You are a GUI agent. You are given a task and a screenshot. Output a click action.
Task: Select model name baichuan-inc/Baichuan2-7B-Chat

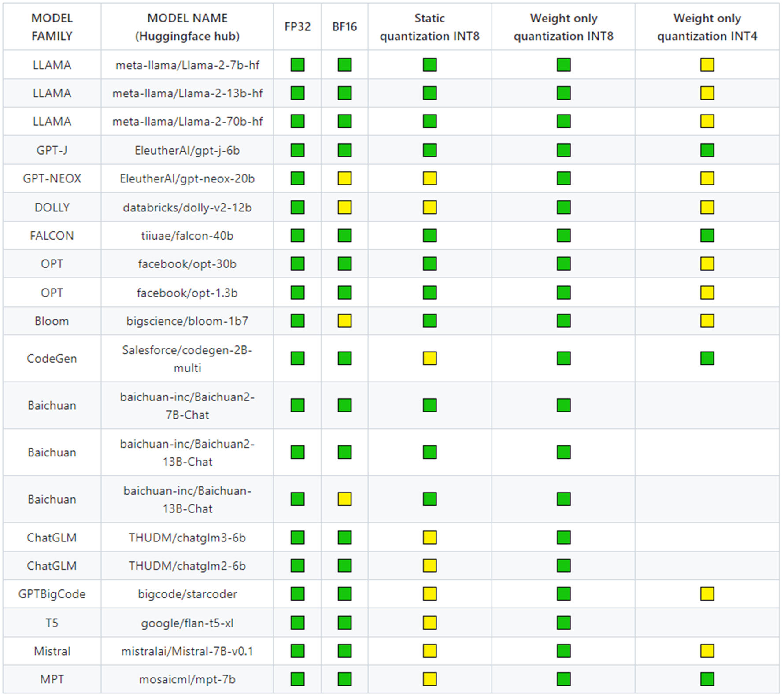tap(187, 406)
